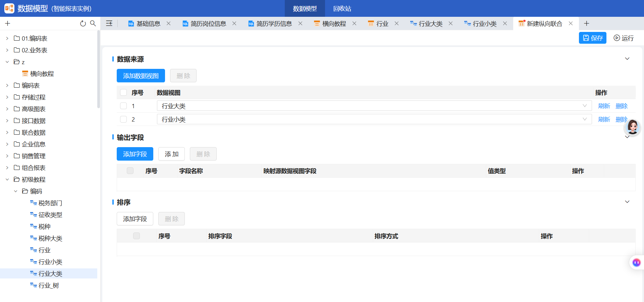644x302 pixels.
Task: Toggle select-all checkbox in 数据来源 table
Action: click(123, 92)
